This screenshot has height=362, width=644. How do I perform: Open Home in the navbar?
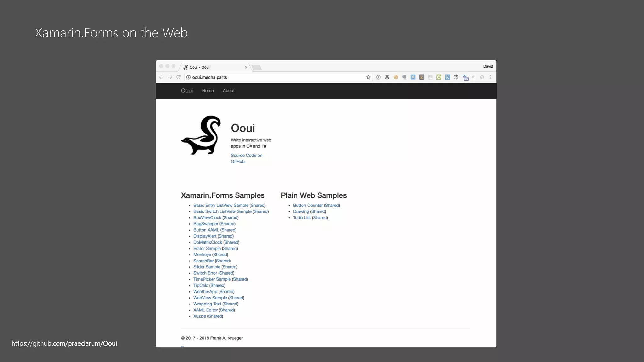pos(208,91)
